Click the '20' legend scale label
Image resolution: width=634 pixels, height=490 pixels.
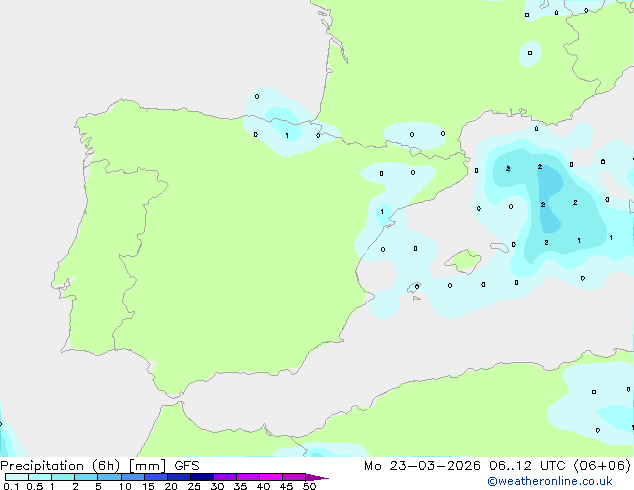(171, 486)
